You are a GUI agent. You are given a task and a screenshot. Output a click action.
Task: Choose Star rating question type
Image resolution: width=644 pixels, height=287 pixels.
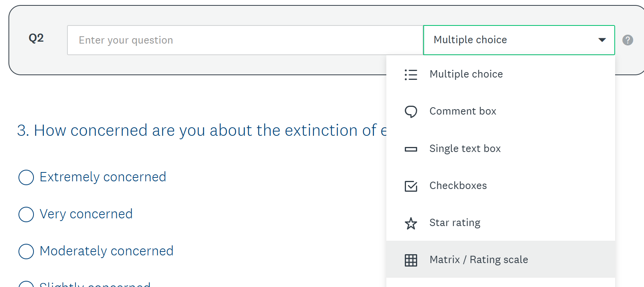[x=454, y=223]
